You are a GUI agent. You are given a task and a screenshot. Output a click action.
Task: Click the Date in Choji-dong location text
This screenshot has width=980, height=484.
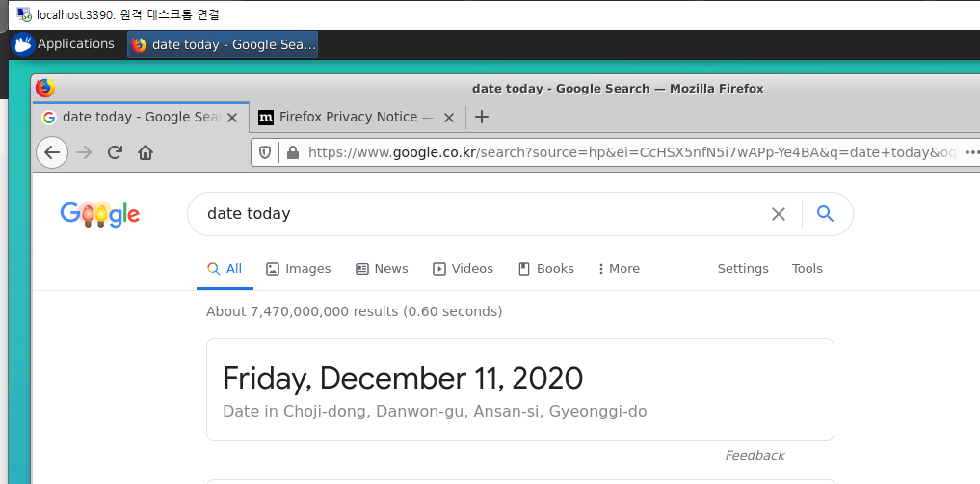[435, 412]
